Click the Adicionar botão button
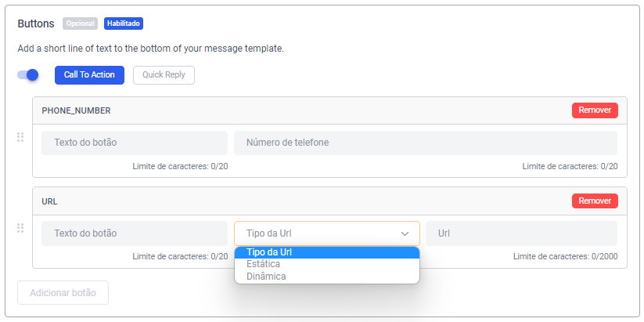Image resolution: width=644 pixels, height=322 pixels. point(63,292)
